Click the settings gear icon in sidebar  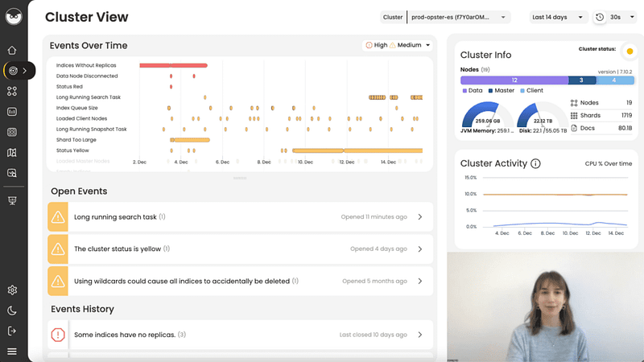pos(12,290)
